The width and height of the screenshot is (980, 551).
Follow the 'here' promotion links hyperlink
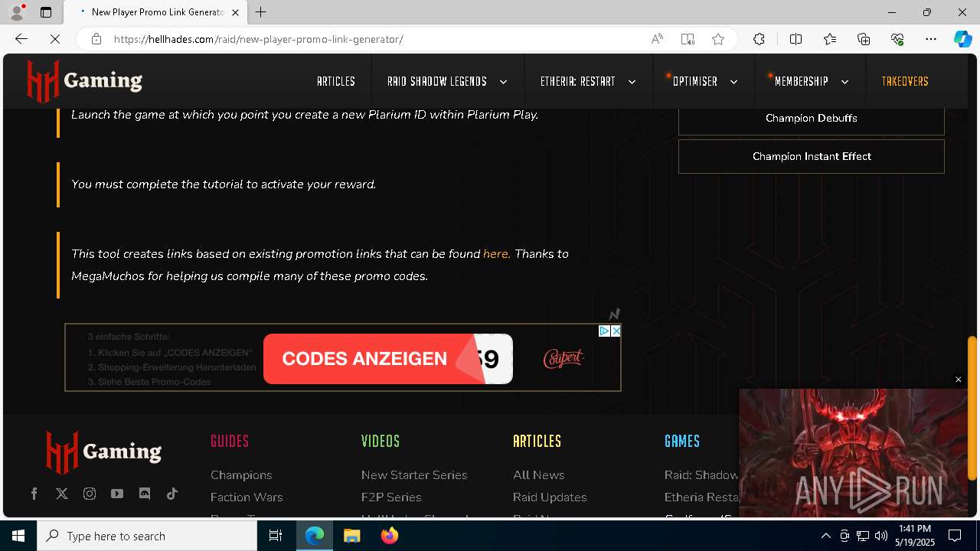pos(496,254)
